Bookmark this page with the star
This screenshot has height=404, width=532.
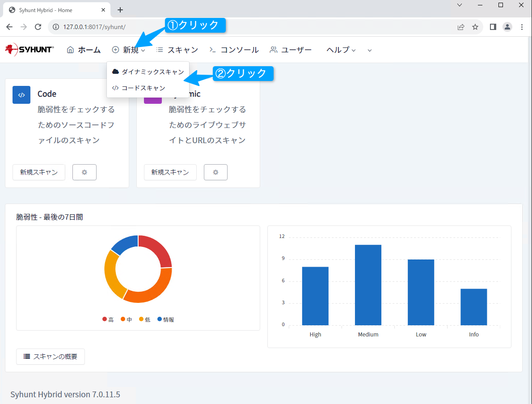tap(475, 27)
